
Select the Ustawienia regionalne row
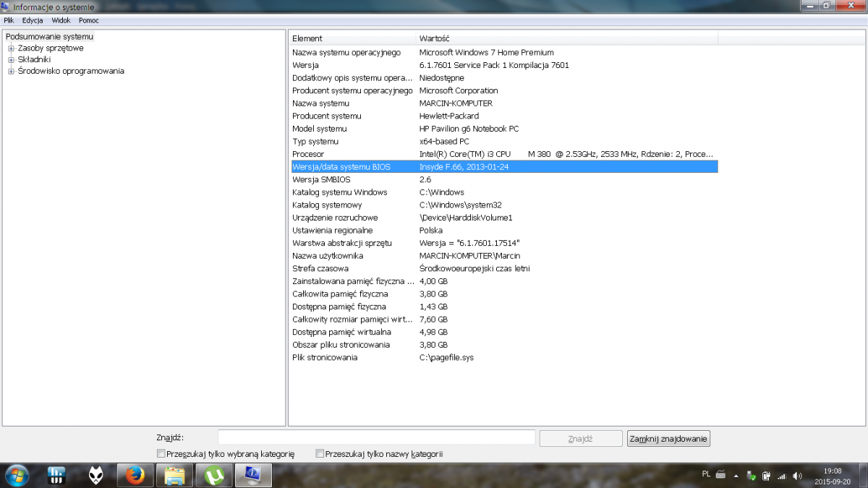click(x=503, y=230)
